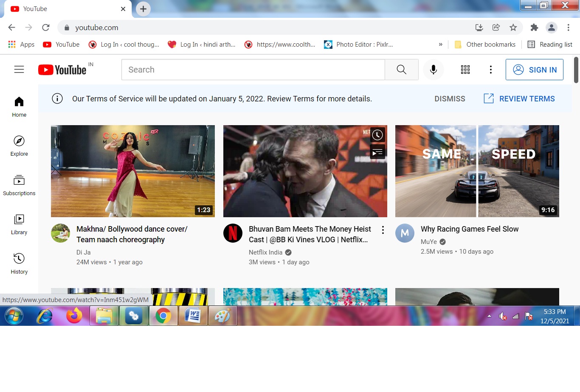Open action menu for Bhuvan Bam video
This screenshot has height=392, width=580.
[x=383, y=230]
